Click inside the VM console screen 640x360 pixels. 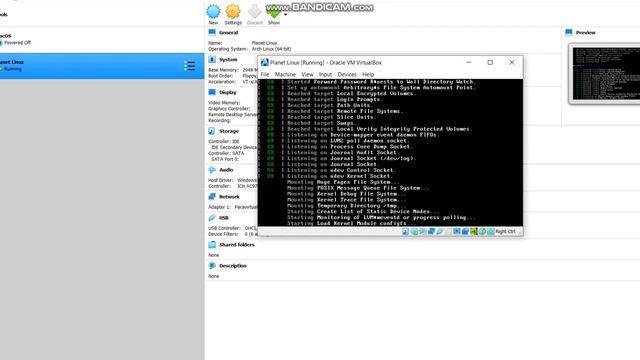pyautogui.click(x=390, y=153)
